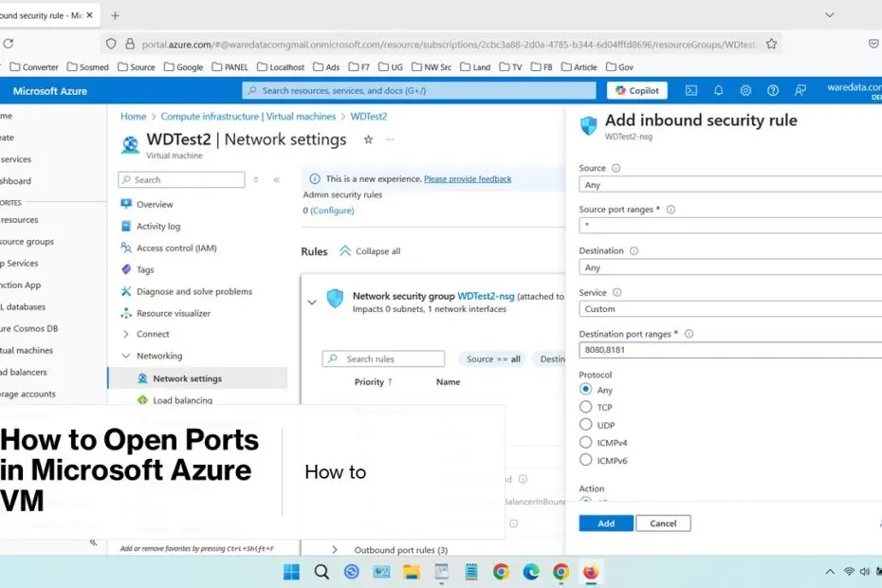Open Overview in resource menu
The height and width of the screenshot is (588, 882).
pos(155,204)
